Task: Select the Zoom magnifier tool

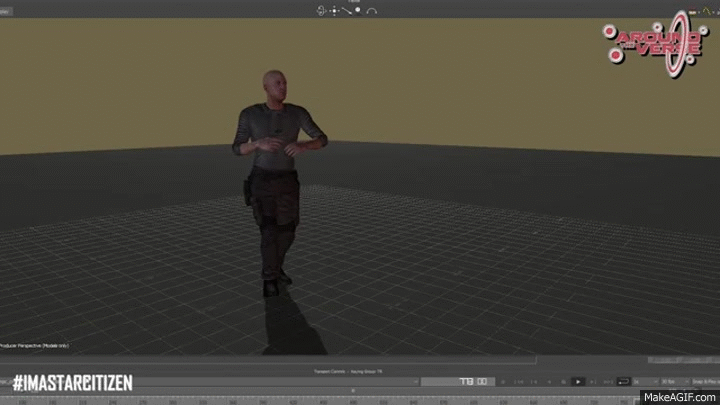Action: pyautogui.click(x=358, y=11)
